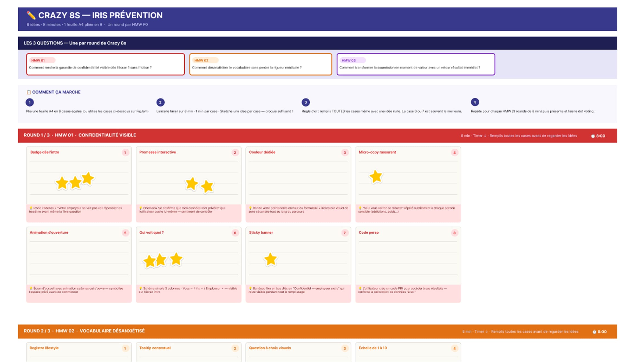Click number badge 1 on Badge dès l'intro card

tap(125, 153)
